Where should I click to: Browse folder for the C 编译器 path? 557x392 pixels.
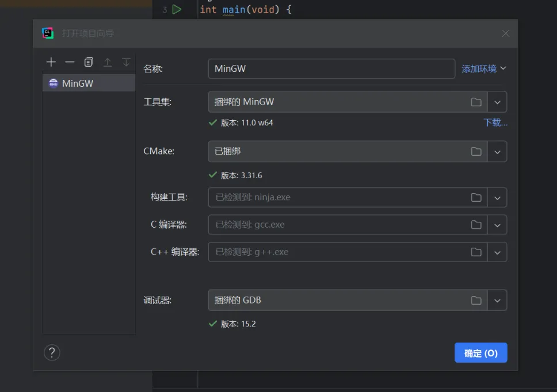pos(476,225)
